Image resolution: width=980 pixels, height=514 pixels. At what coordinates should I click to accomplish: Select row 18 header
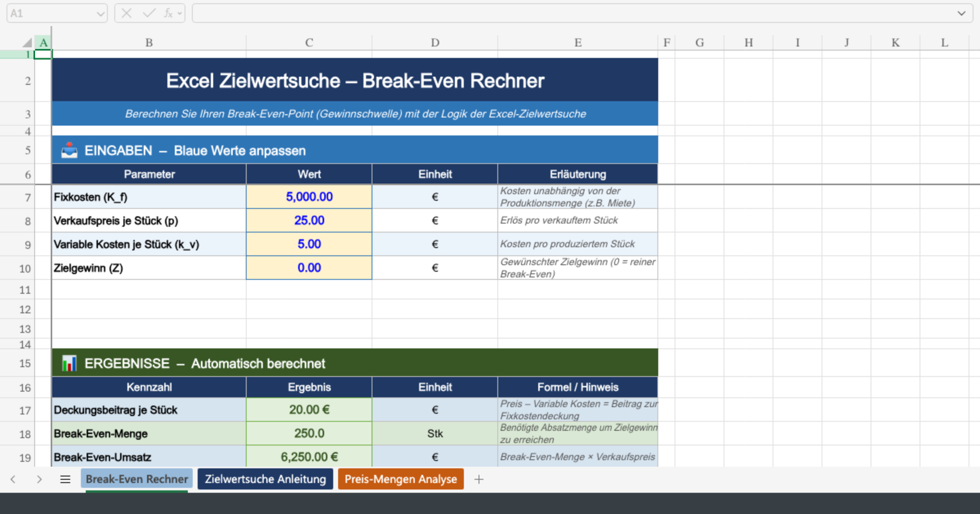[17, 434]
